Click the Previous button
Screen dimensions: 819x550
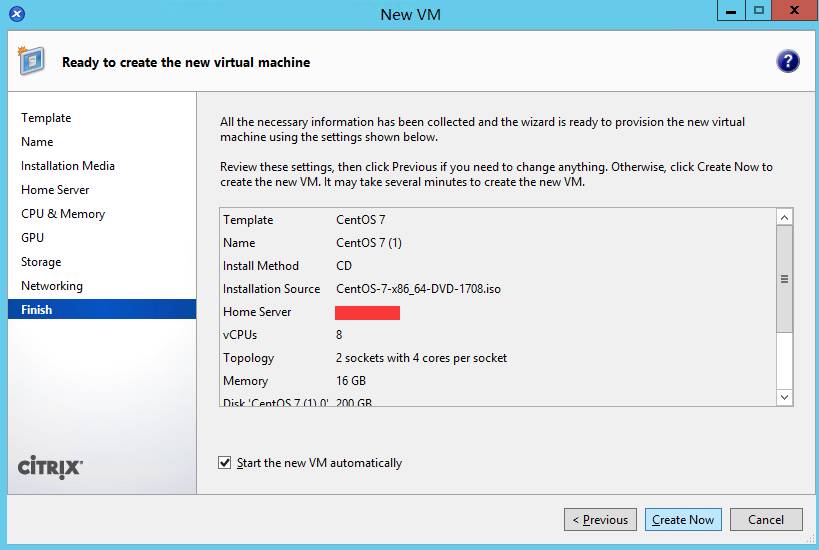600,520
